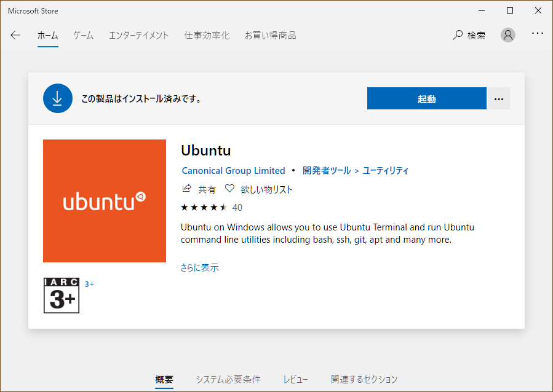Minimize the Microsoft Store window
Image resolution: width=553 pixels, height=392 pixels.
[482, 10]
